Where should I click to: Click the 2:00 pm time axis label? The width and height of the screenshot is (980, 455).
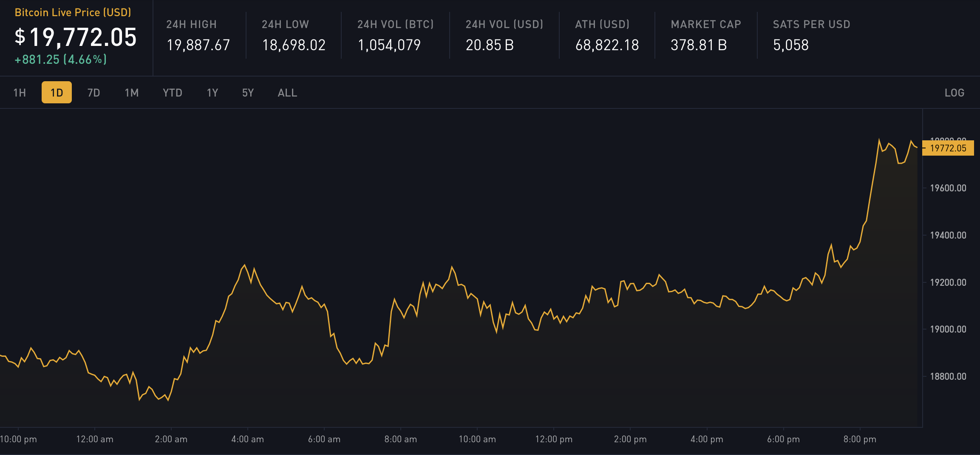click(x=630, y=439)
